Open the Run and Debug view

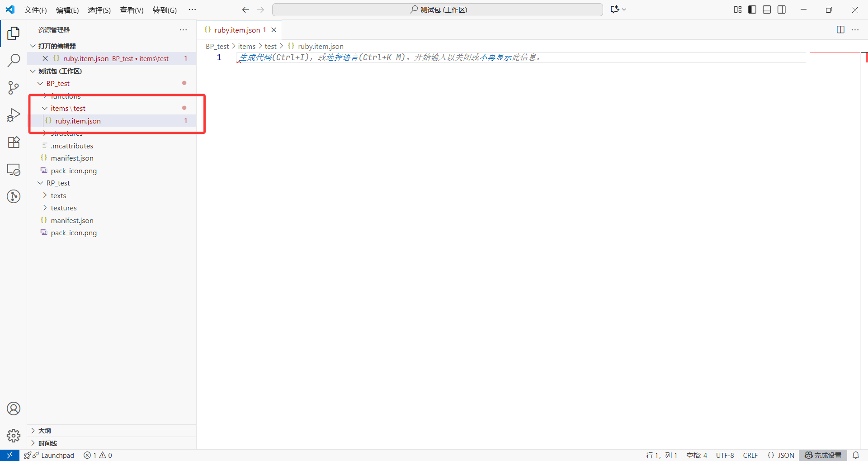tap(14, 115)
